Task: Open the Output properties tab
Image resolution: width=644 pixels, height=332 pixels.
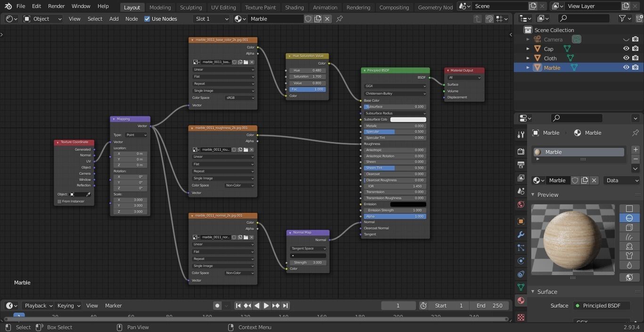Action: (521, 165)
